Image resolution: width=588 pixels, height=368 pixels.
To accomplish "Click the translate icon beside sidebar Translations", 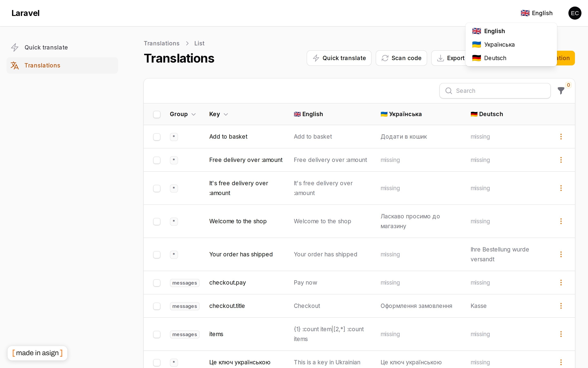I will pyautogui.click(x=15, y=65).
